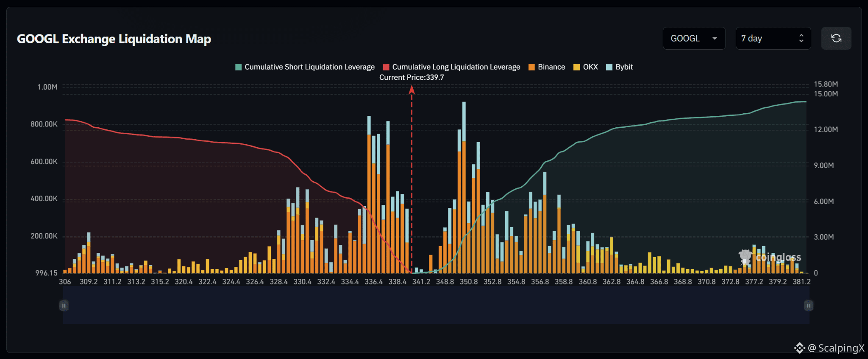Click the right zoom slider handle
The height and width of the screenshot is (359, 868).
coord(809,306)
